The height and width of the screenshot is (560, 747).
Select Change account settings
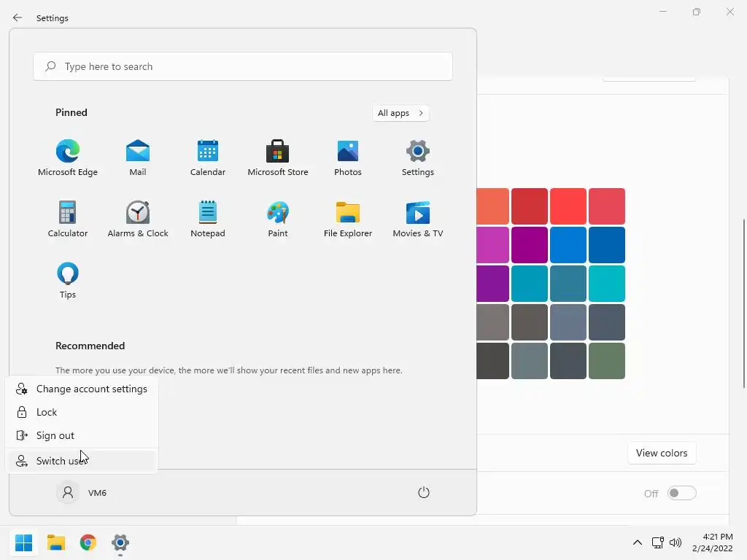[82, 389]
